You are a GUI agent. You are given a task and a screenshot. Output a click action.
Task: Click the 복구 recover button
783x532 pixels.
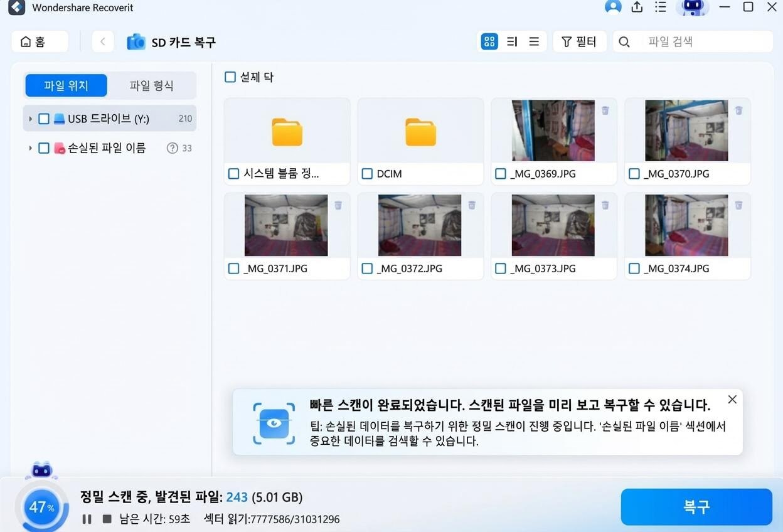(x=696, y=507)
